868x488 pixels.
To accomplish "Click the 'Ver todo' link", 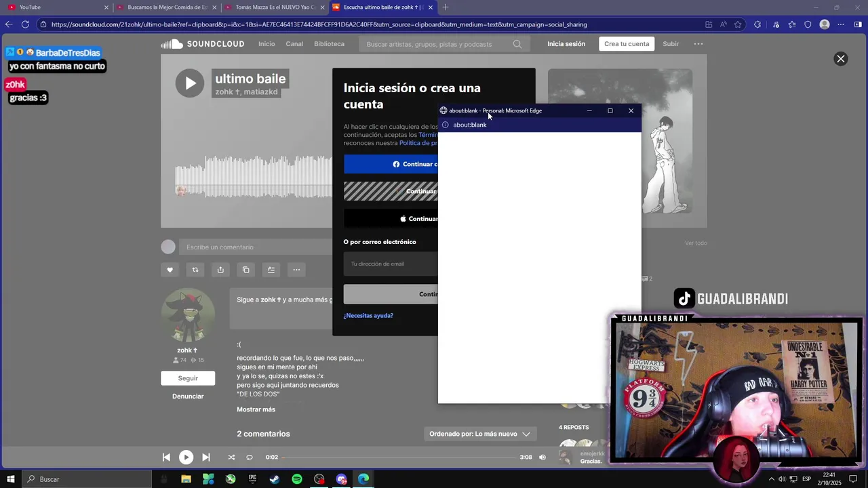I will click(x=696, y=243).
